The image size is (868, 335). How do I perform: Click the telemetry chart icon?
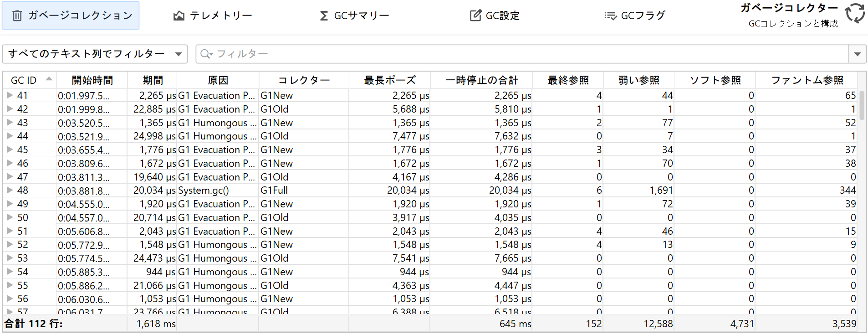click(179, 16)
